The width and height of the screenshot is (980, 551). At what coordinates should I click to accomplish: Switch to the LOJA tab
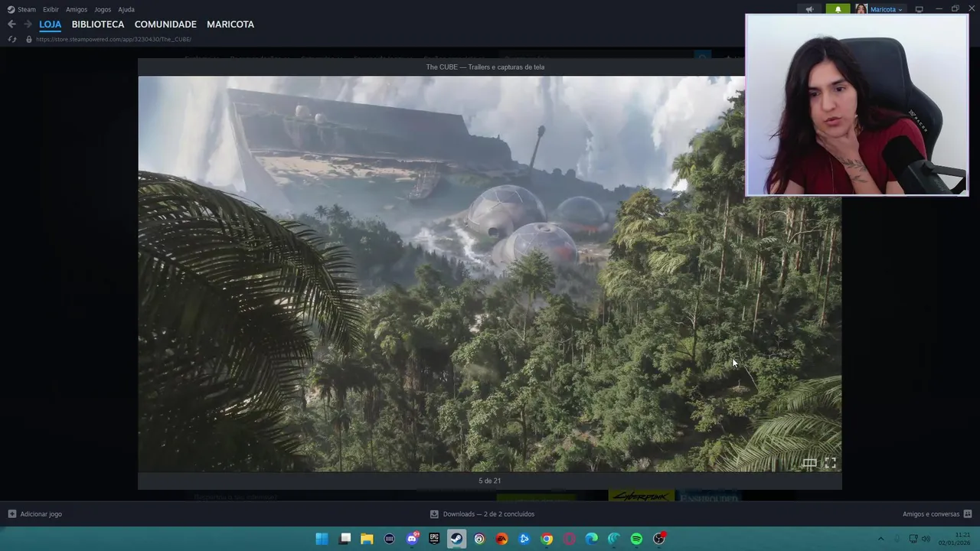coord(51,24)
